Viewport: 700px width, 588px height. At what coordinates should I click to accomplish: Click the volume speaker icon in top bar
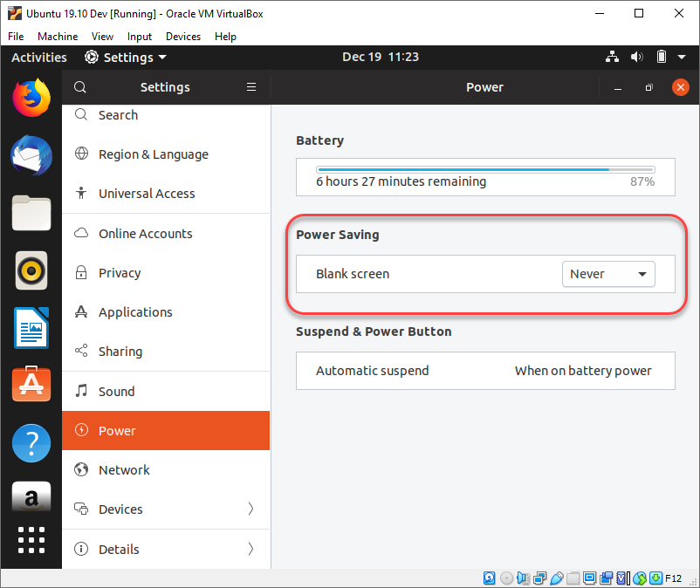636,57
